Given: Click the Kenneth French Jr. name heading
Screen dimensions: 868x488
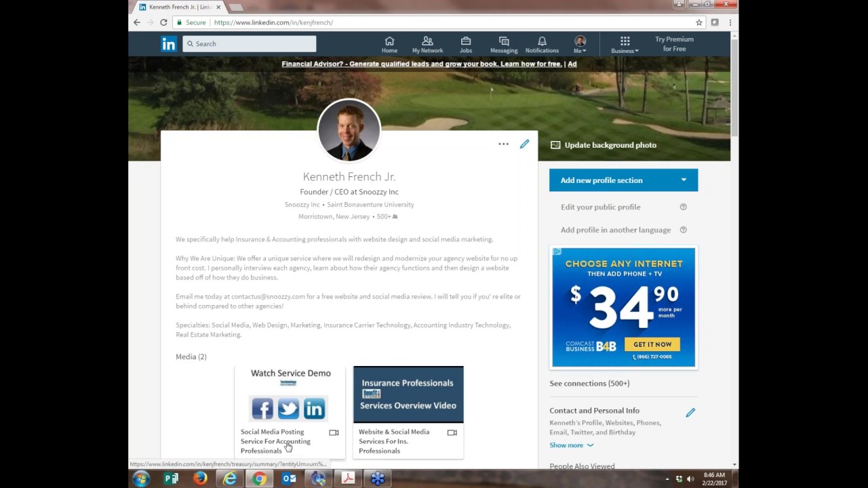Looking at the screenshot, I should pos(349,177).
